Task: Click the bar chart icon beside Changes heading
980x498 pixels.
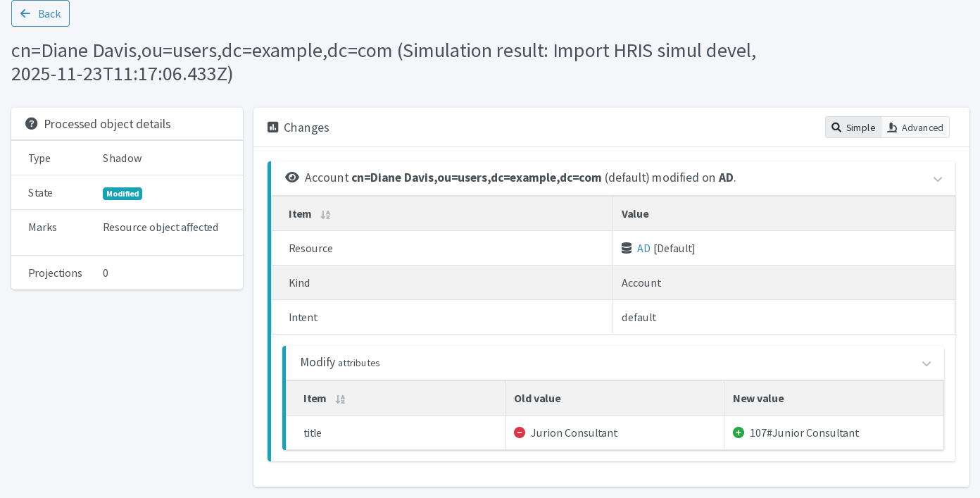Action: (x=272, y=127)
